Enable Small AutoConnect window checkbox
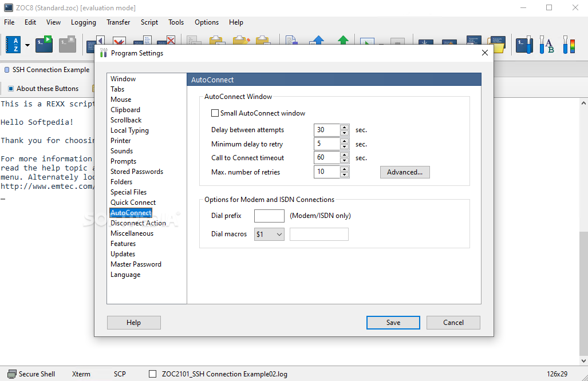588x381 pixels. 215,113
